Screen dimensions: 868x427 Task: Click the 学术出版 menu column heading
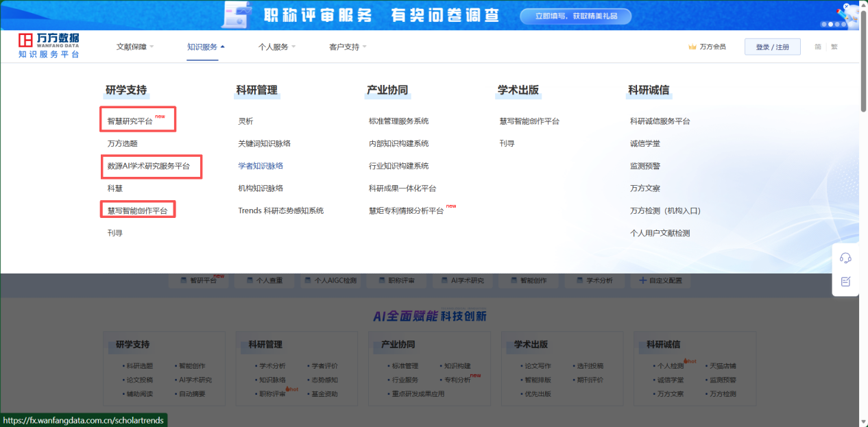[x=518, y=90]
